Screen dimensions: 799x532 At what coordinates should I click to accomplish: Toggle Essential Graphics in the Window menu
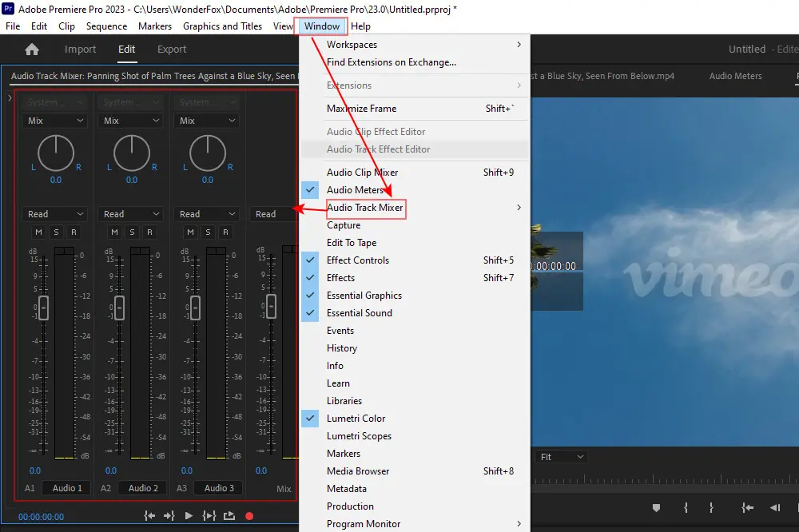pos(415,295)
